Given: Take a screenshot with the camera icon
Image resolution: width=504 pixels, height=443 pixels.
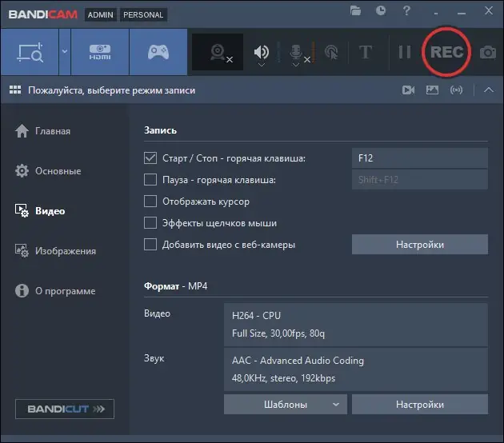Looking at the screenshot, I should point(488,52).
